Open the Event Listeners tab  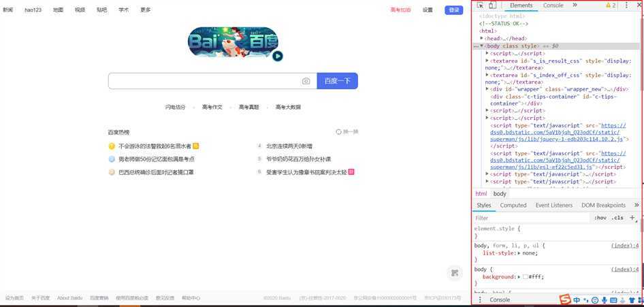(553, 205)
